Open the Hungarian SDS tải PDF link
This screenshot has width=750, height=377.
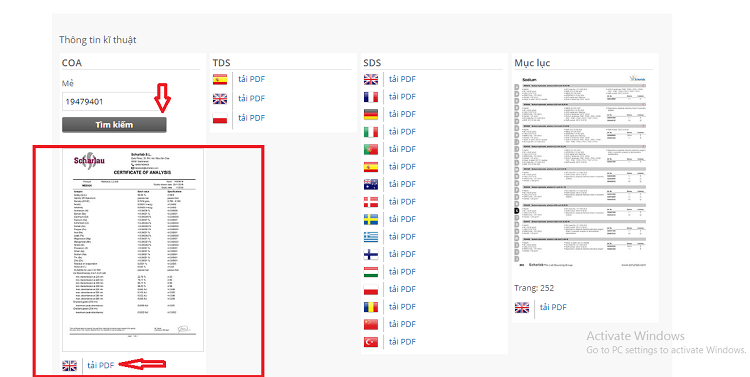402,272
